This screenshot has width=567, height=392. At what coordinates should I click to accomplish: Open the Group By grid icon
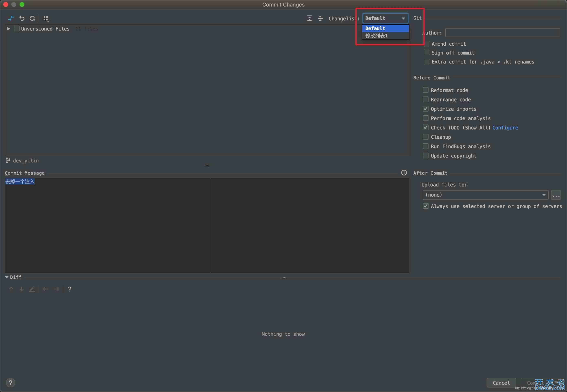coord(46,19)
